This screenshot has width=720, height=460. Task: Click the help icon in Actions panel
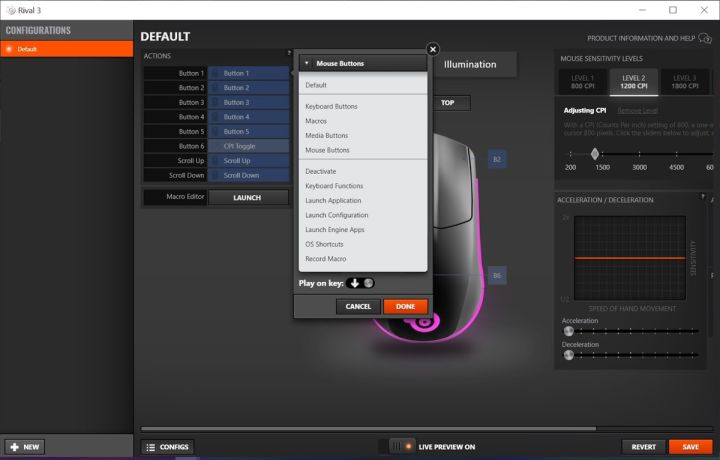pyautogui.click(x=289, y=53)
